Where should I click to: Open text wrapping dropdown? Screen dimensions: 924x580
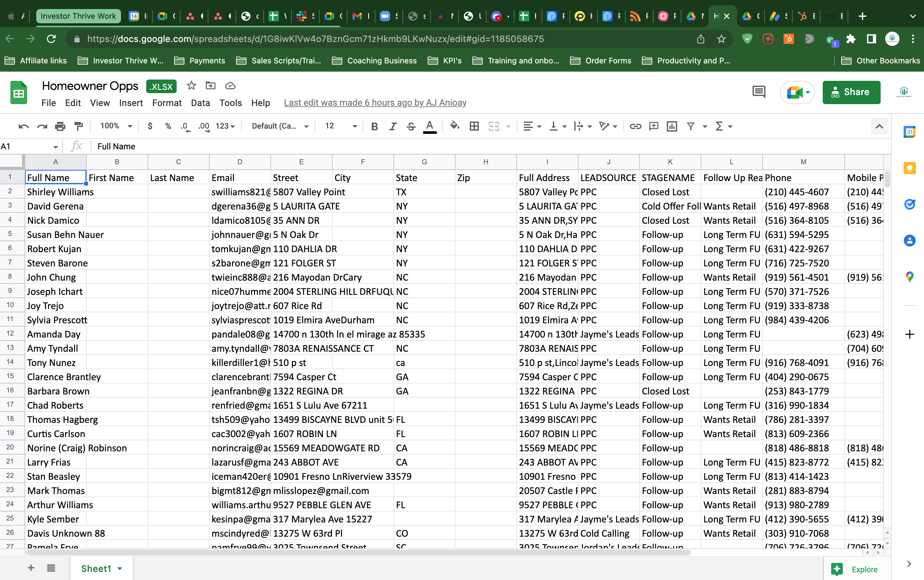tap(583, 126)
